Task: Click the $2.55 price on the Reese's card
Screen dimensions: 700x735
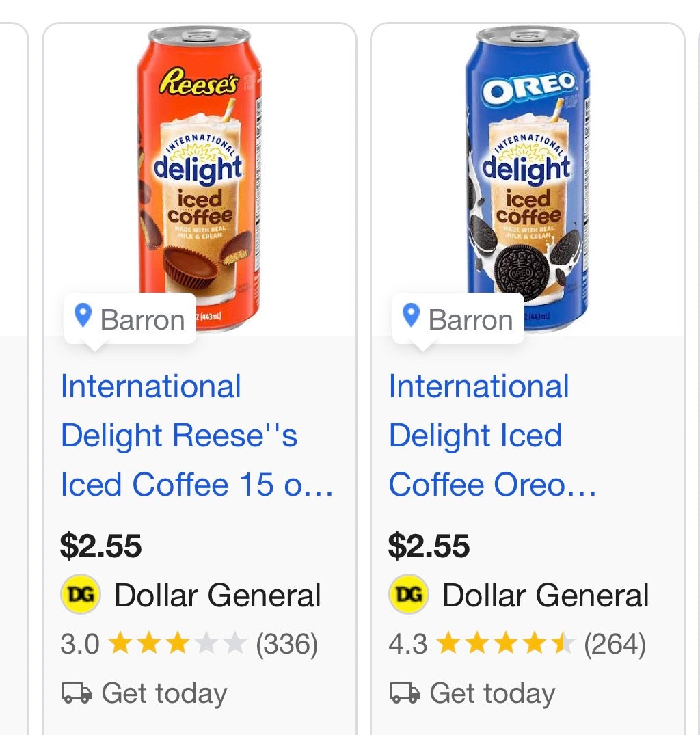Action: click(100, 546)
